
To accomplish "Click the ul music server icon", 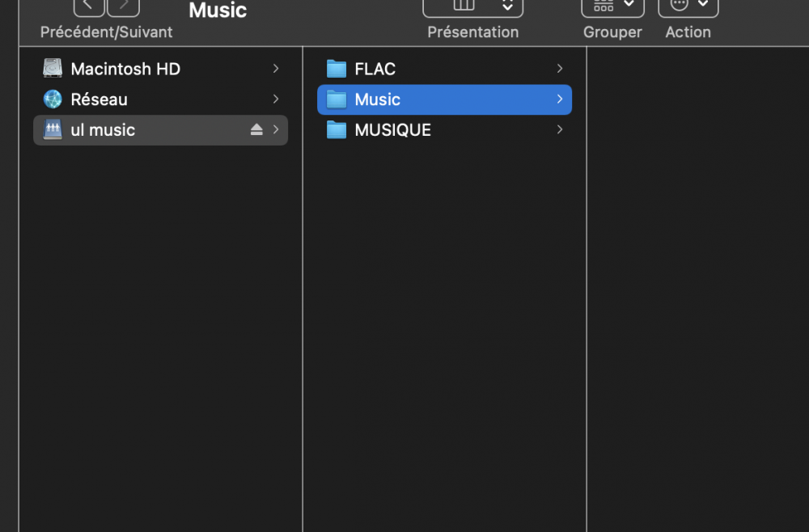I will tap(53, 129).
